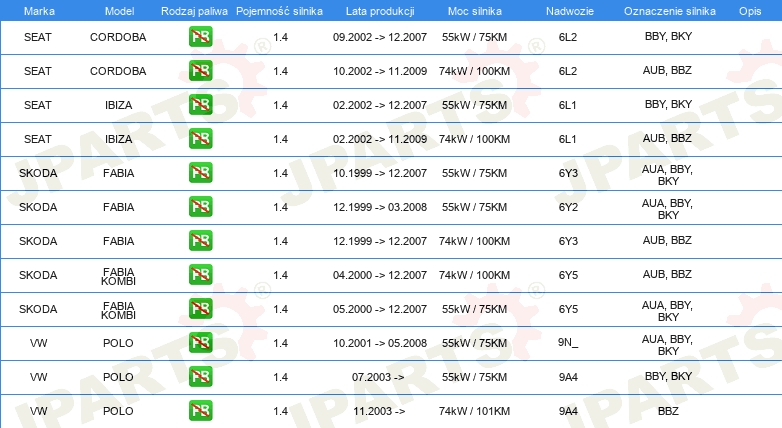Click the fuel icon in SKODA FABIA 6Y2 row

click(x=200, y=207)
